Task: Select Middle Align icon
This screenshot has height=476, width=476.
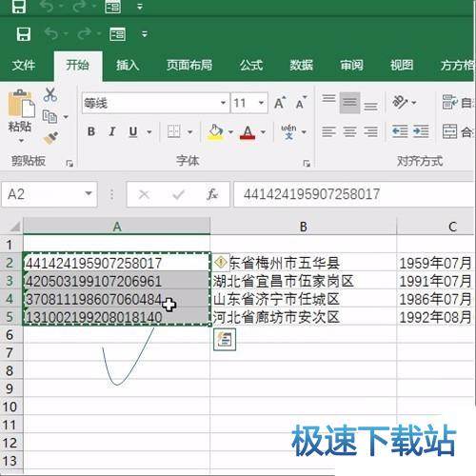Action: point(349,102)
